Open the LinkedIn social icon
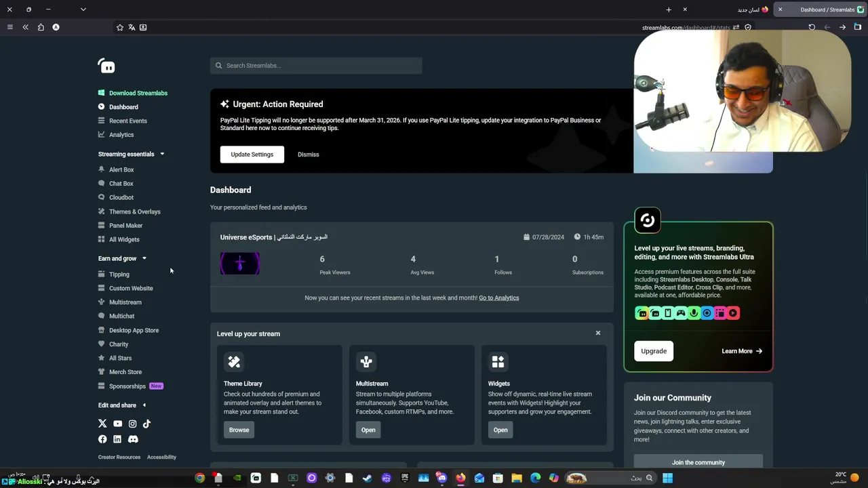This screenshot has width=868, height=488. click(x=117, y=439)
